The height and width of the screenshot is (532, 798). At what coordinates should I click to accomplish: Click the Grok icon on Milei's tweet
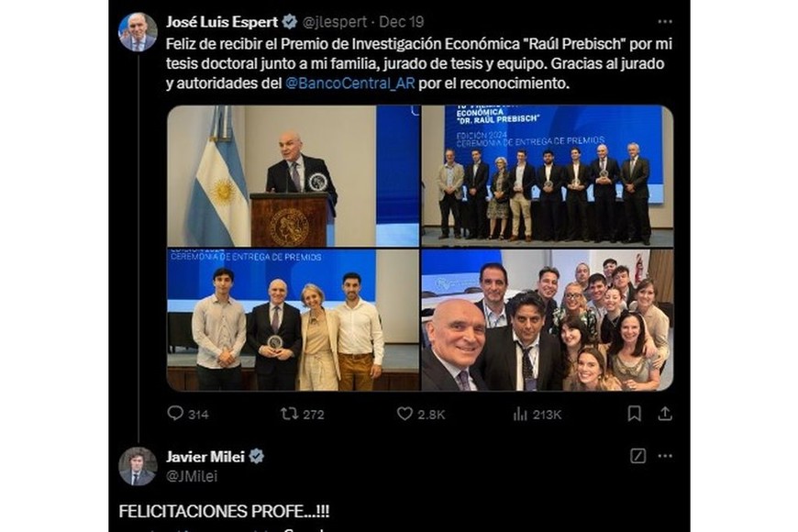638,456
